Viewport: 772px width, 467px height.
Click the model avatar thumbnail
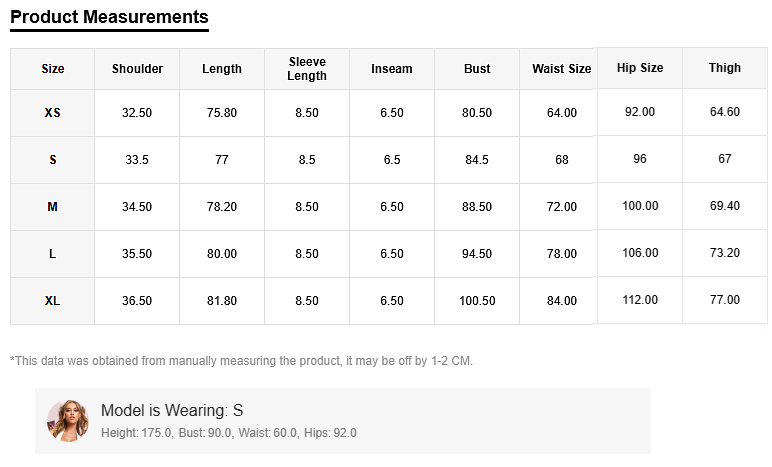(x=68, y=420)
